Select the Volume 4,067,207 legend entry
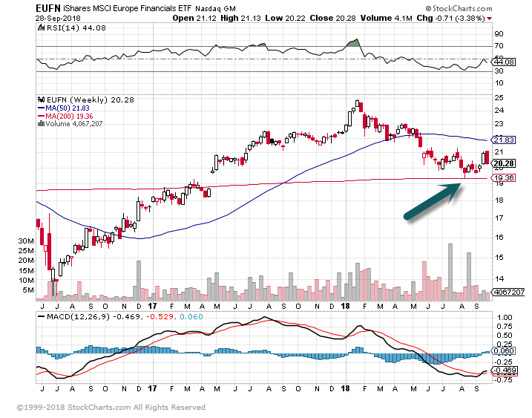 pos(74,124)
